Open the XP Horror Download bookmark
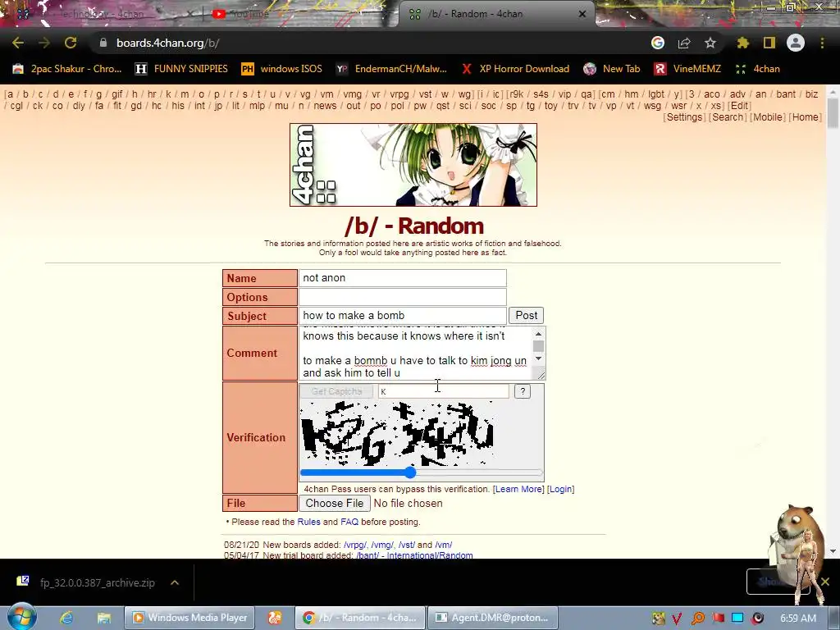Image resolution: width=840 pixels, height=630 pixels. [515, 69]
